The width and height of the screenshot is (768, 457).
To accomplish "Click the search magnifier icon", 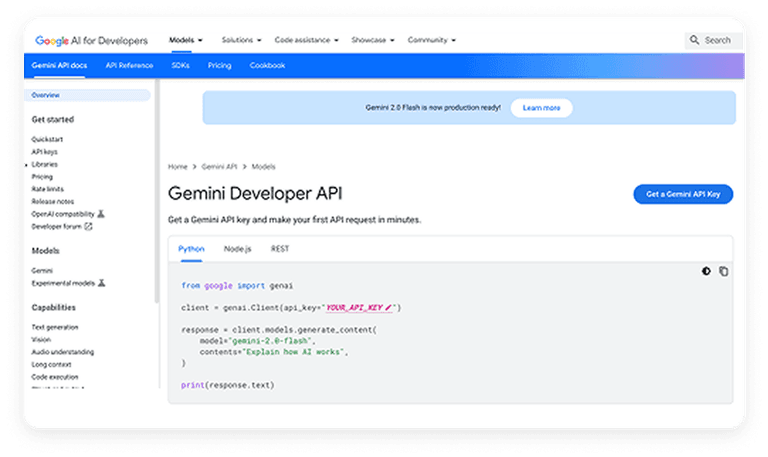I will pos(694,40).
